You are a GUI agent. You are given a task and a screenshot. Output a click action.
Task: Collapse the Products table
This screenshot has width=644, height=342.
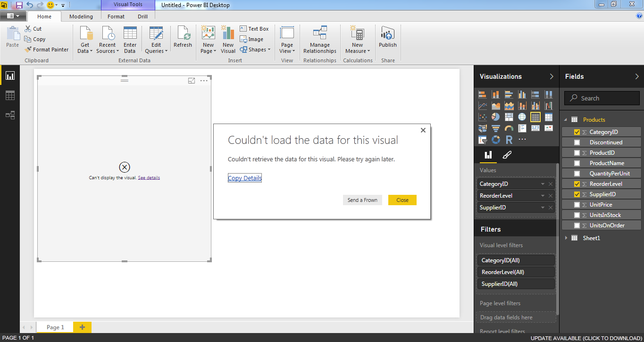tap(566, 120)
